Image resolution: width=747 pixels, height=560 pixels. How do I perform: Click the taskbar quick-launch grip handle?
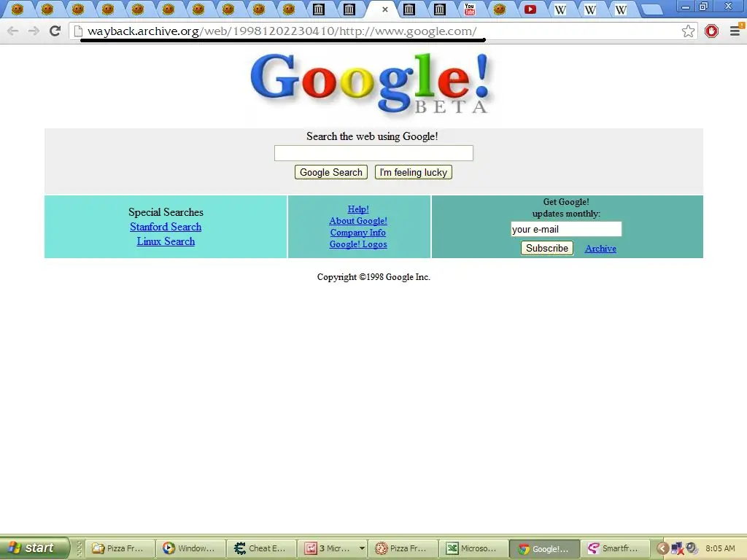pos(79,548)
